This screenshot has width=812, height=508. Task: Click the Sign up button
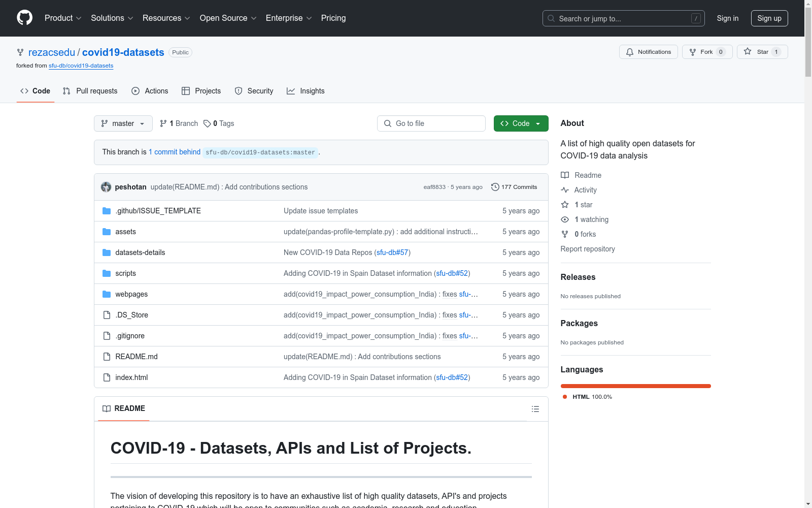[x=769, y=18]
